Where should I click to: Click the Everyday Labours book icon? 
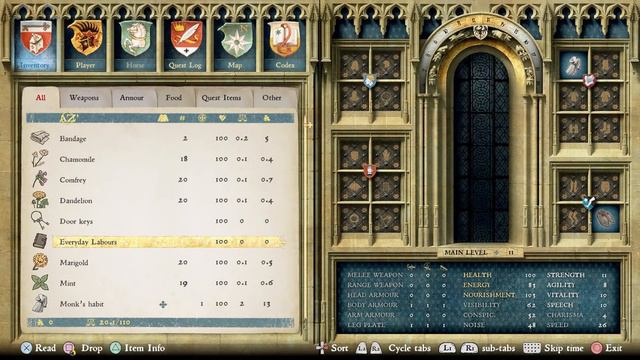[40, 241]
